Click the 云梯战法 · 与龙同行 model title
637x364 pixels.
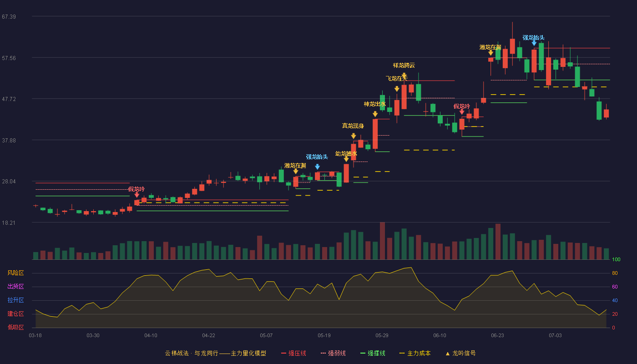(x=216, y=353)
